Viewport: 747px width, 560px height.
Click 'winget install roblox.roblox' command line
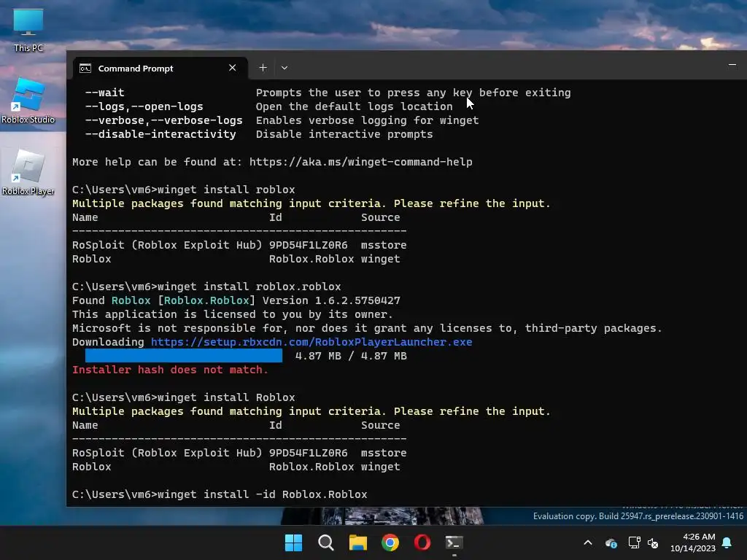click(x=249, y=287)
